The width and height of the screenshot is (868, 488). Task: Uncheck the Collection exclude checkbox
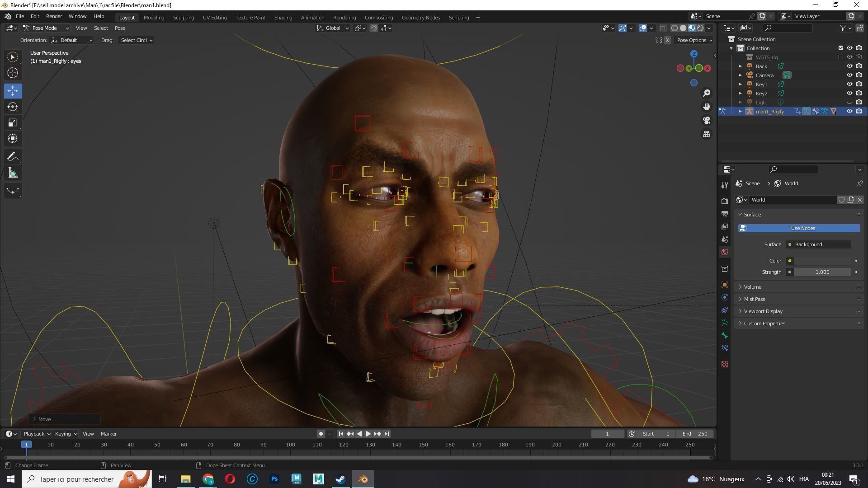point(840,48)
